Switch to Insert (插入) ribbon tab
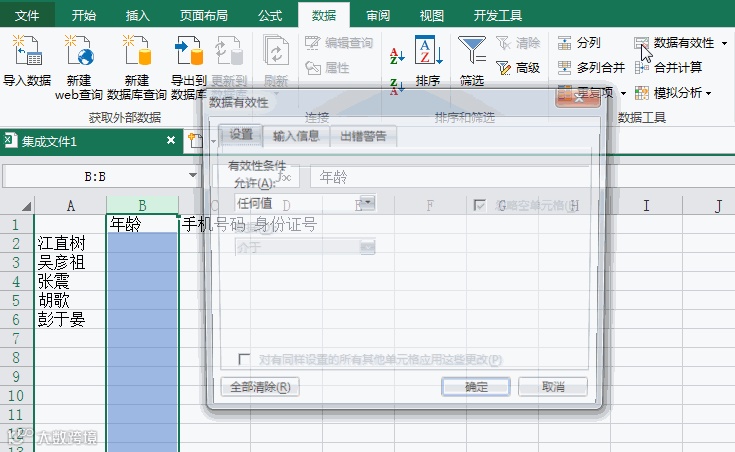 (137, 15)
